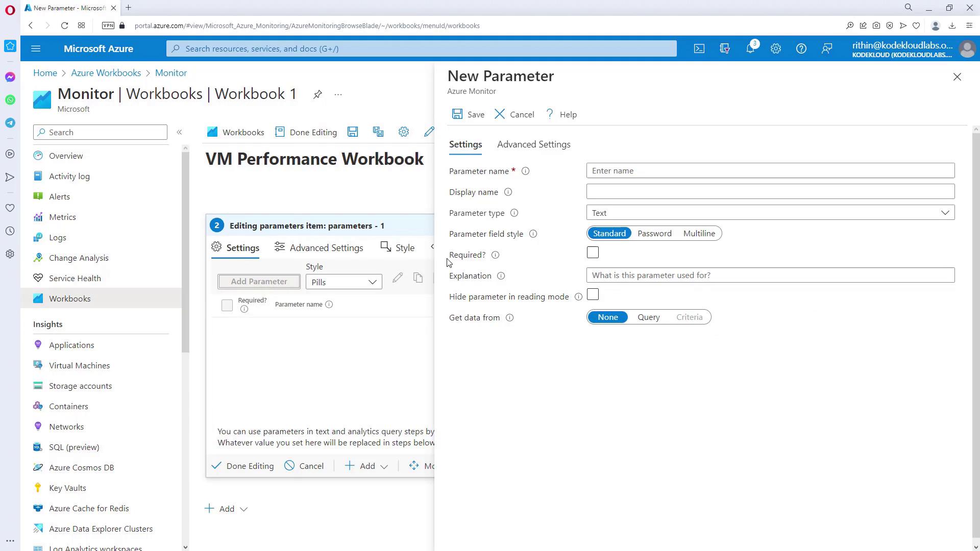Open the Help question mark icon in header
Image resolution: width=980 pixels, height=551 pixels.
[x=801, y=48]
